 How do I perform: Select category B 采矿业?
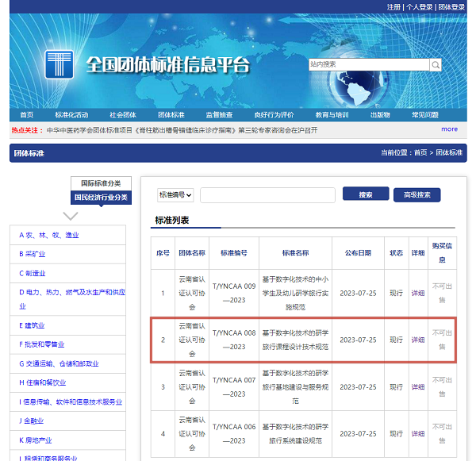(33, 254)
